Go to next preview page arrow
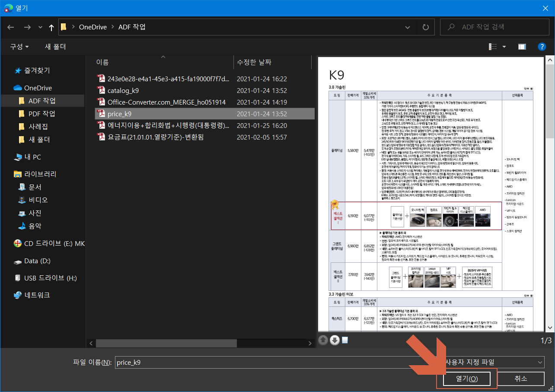 pyautogui.click(x=335, y=340)
